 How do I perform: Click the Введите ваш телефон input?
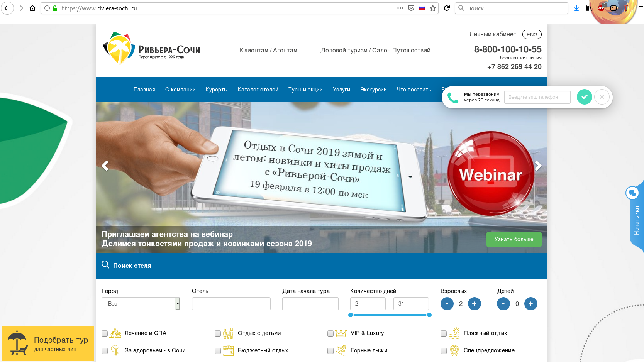coord(537,97)
